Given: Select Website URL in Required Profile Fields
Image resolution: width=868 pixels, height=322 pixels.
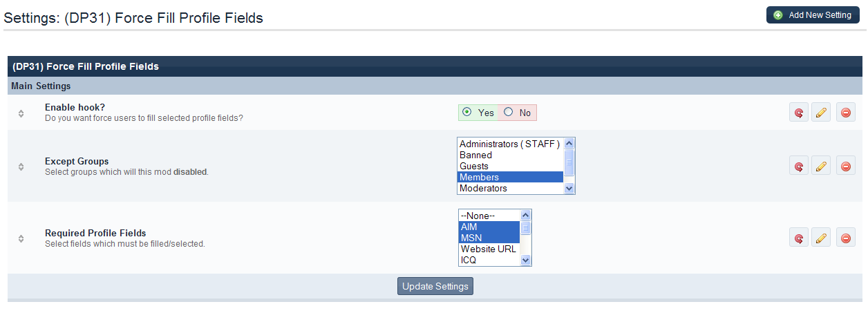Looking at the screenshot, I should [488, 249].
